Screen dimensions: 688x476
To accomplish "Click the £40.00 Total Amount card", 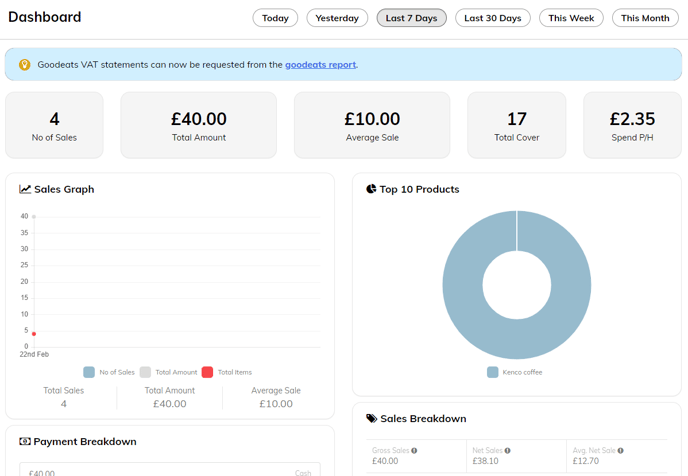I will [x=199, y=125].
